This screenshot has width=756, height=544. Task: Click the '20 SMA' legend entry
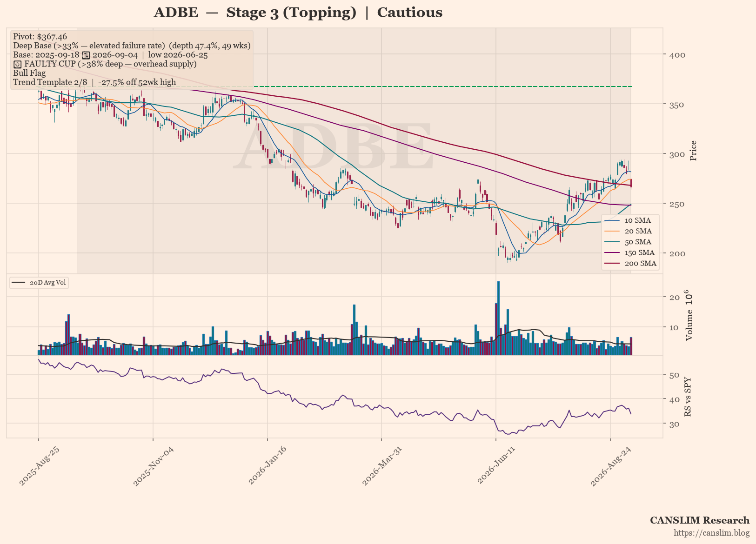(x=630, y=231)
